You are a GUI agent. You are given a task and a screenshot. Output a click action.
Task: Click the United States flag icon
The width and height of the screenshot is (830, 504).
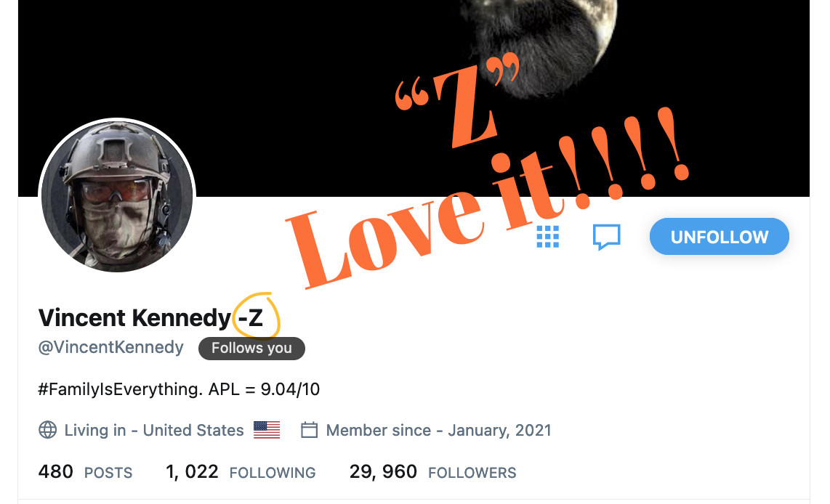click(267, 429)
